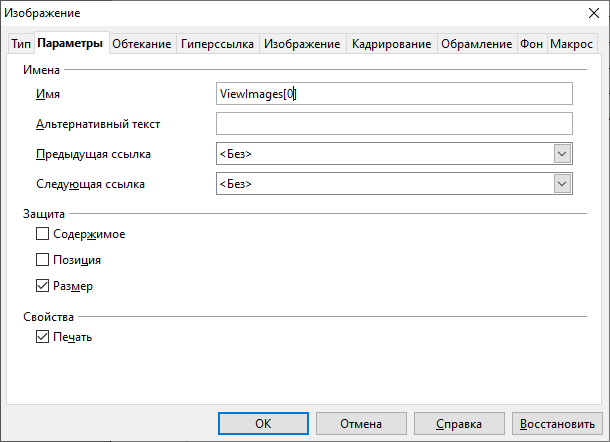Enable the Содержимое protection checkbox
This screenshot has width=610, height=442.
point(42,234)
